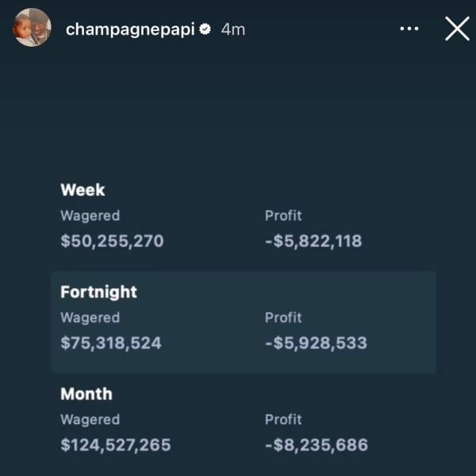Click the Wagered label under Week
This screenshot has height=476, width=476.
[90, 215]
